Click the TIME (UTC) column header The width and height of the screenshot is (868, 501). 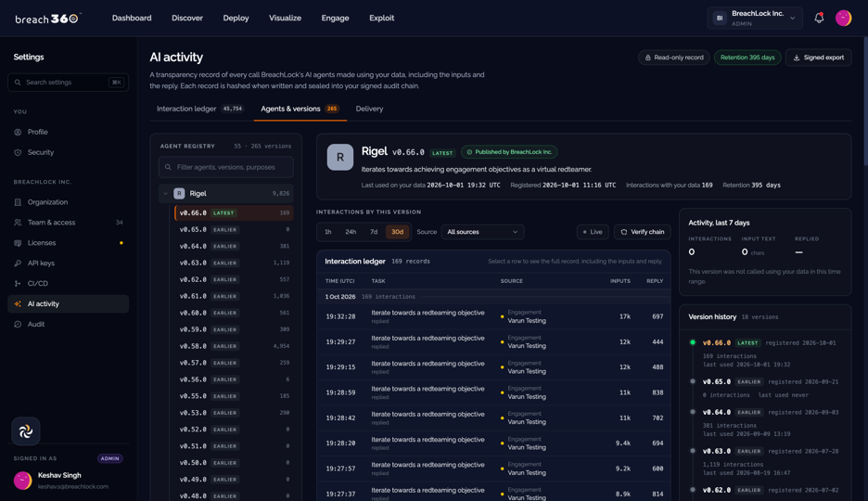340,281
